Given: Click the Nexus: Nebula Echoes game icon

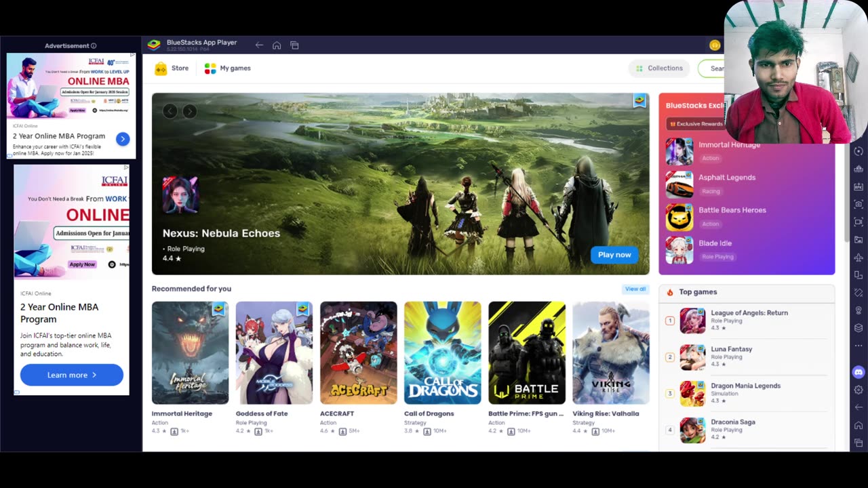Looking at the screenshot, I should pyautogui.click(x=180, y=195).
